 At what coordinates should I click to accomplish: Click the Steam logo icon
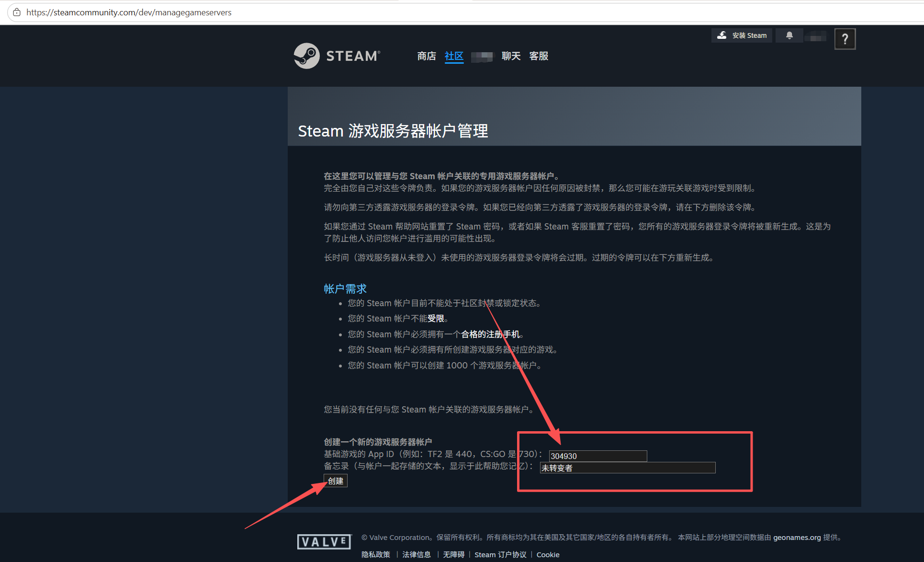tap(306, 56)
